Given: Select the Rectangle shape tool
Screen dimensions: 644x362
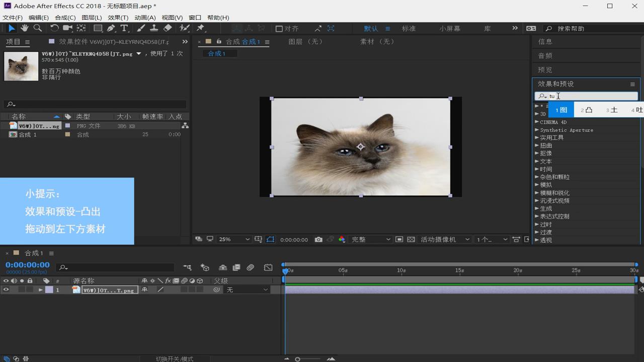Looking at the screenshot, I should pyautogui.click(x=98, y=28).
